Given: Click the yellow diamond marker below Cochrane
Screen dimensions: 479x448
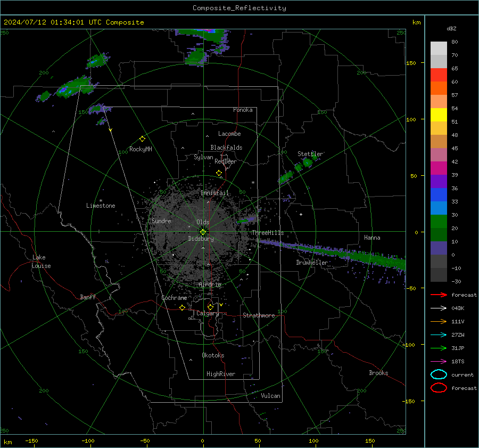Looking at the screenshot, I should (x=182, y=307).
